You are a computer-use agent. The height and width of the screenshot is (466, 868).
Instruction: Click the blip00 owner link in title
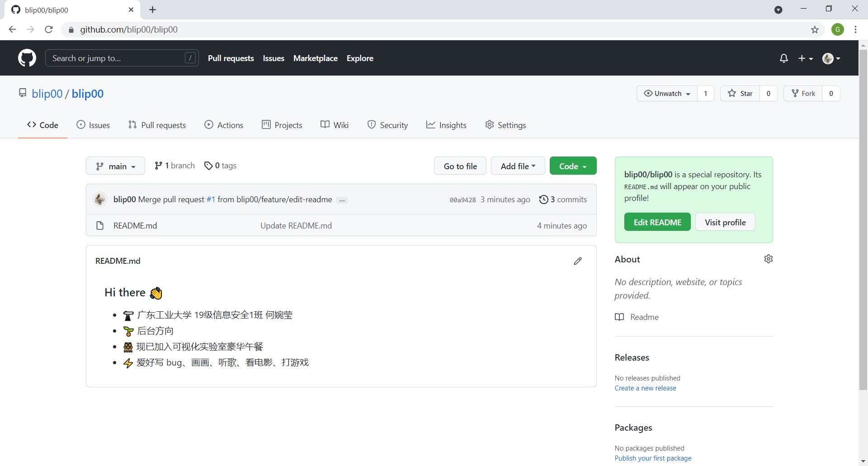coord(47,94)
